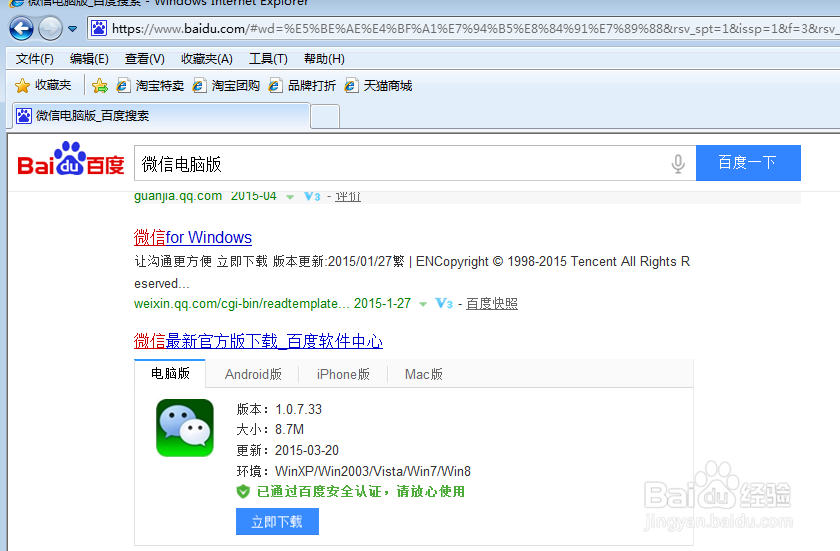Open the 编辑(E) menu
840x551 pixels.
(89, 59)
